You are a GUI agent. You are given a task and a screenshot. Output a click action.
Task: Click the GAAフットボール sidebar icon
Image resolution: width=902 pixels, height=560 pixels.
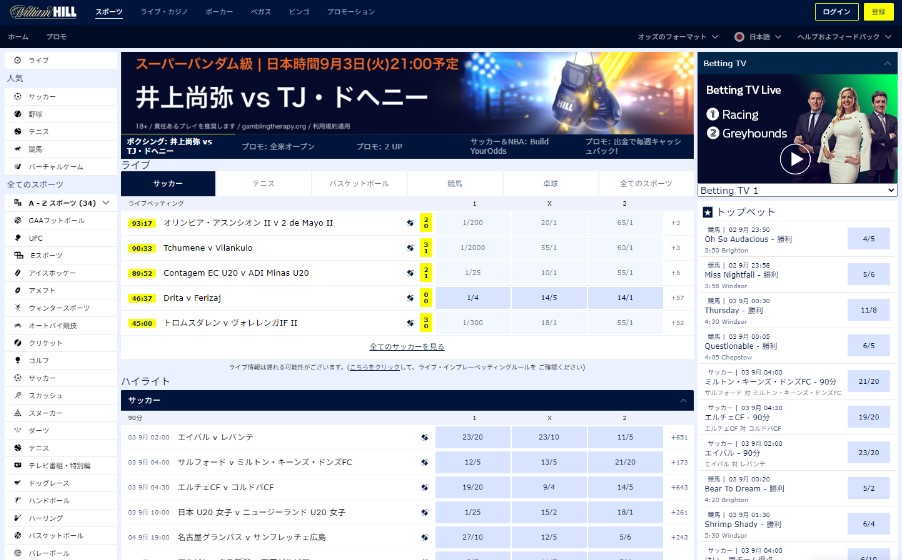(x=17, y=220)
